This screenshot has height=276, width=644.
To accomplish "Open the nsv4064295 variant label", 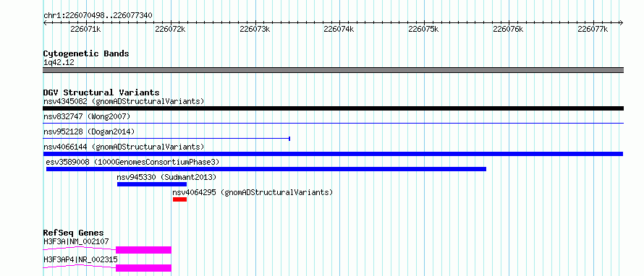I will click(x=253, y=192).
